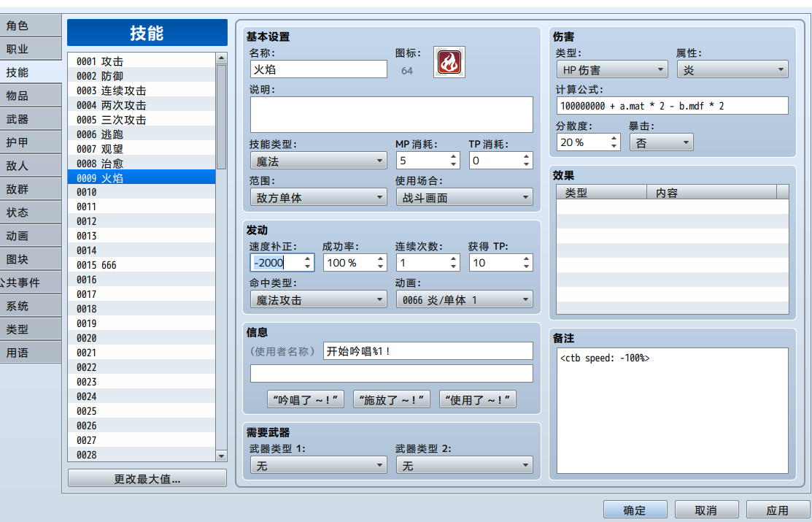Open the 范围 dropdown showing 敌方单体
812x522 pixels.
point(319,198)
